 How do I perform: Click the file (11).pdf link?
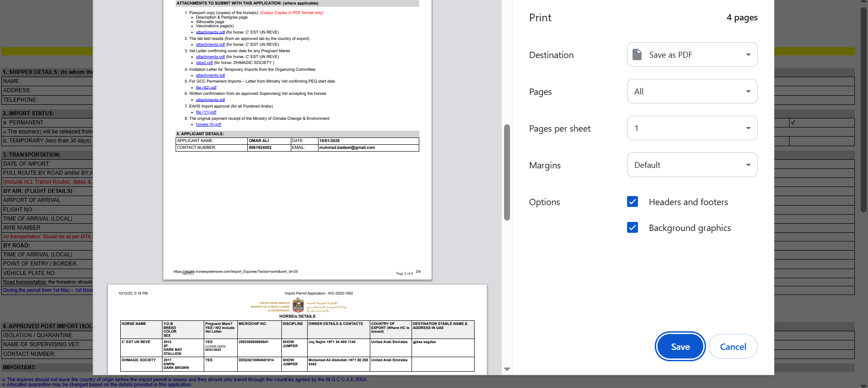click(x=206, y=112)
